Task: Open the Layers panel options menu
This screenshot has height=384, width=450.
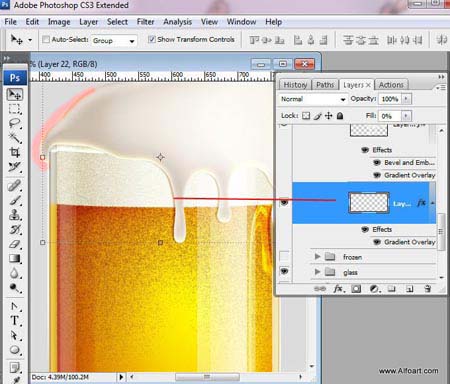Action: 441,87
